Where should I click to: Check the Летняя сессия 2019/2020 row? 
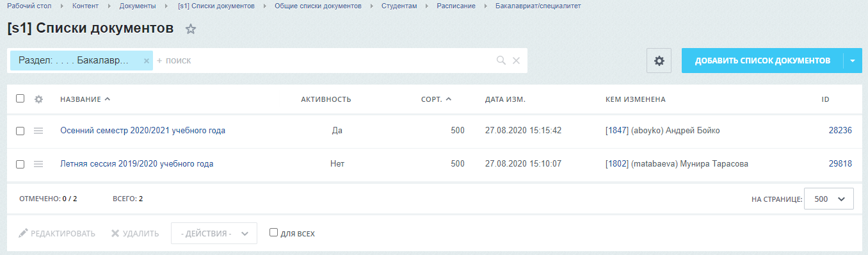pos(20,164)
